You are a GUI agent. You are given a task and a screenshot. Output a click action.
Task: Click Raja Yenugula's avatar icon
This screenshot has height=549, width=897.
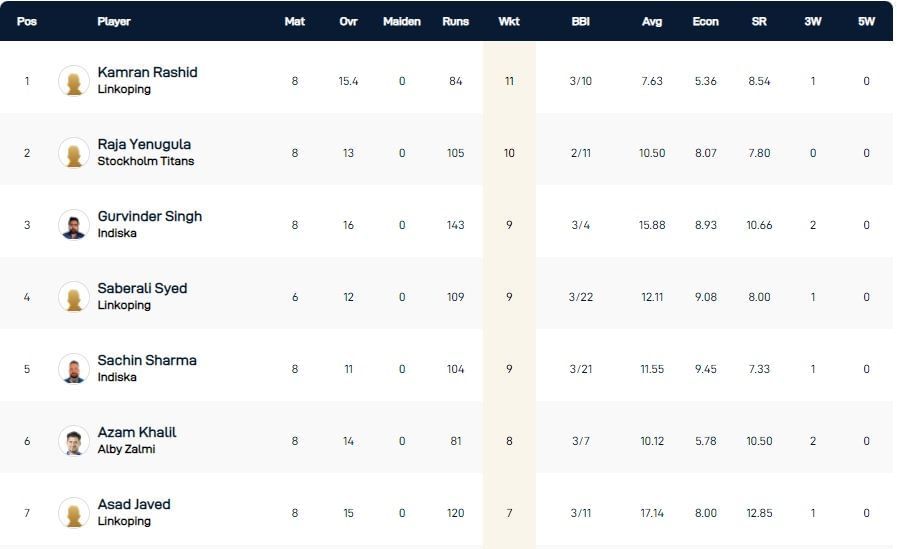coord(74,153)
